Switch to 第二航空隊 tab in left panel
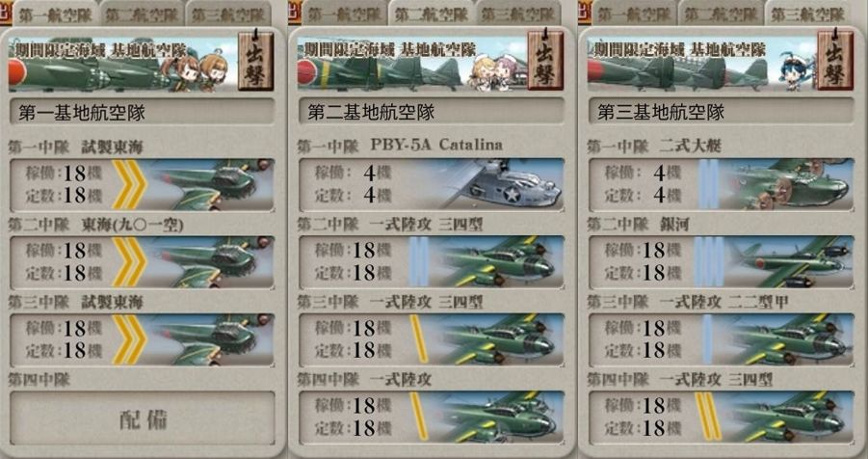The height and width of the screenshot is (459, 868). (143, 14)
